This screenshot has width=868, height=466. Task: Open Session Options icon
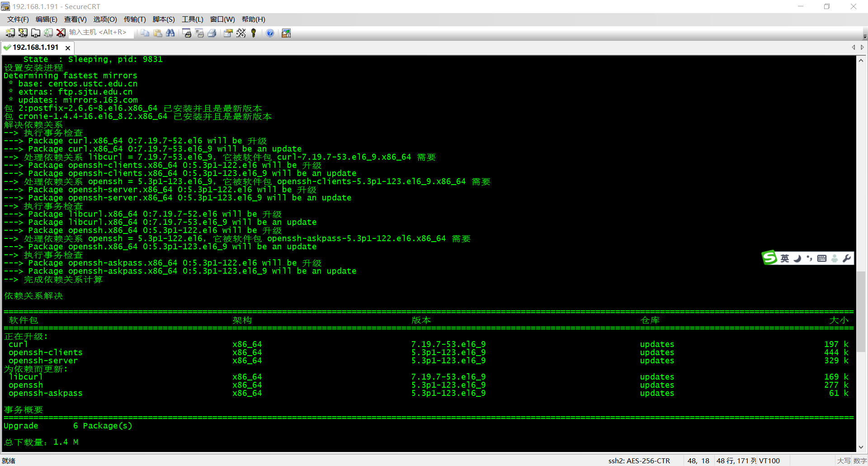[x=228, y=33]
